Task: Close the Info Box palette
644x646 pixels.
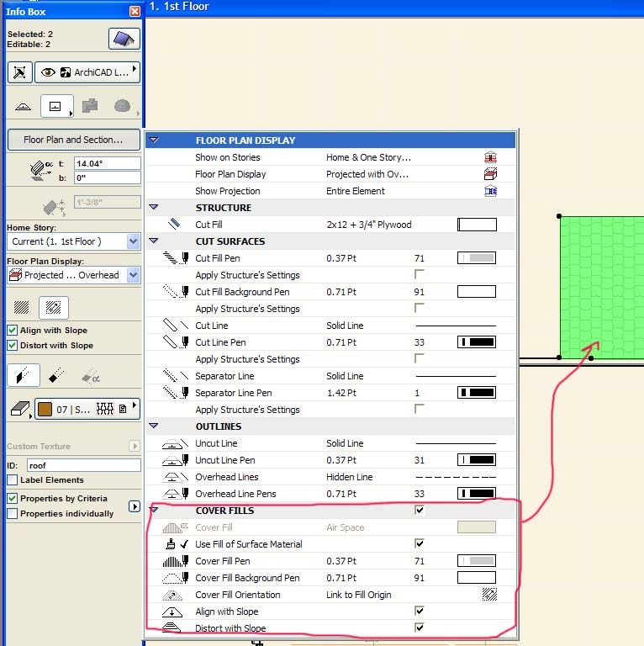Action: pyautogui.click(x=135, y=11)
